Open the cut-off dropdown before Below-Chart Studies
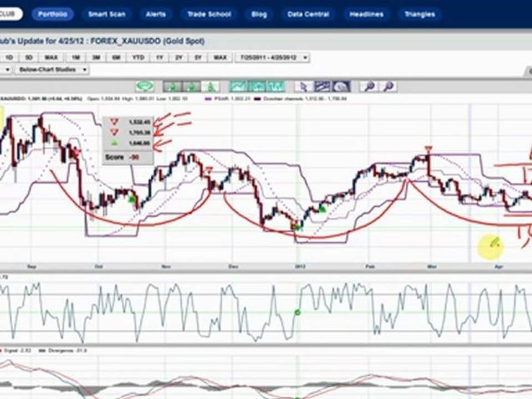The image size is (532, 399). 6,70
